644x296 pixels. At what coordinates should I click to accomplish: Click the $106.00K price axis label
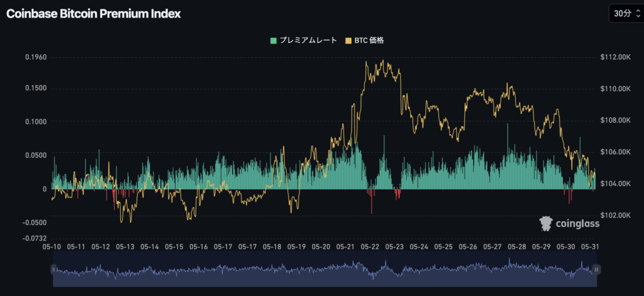[615, 152]
